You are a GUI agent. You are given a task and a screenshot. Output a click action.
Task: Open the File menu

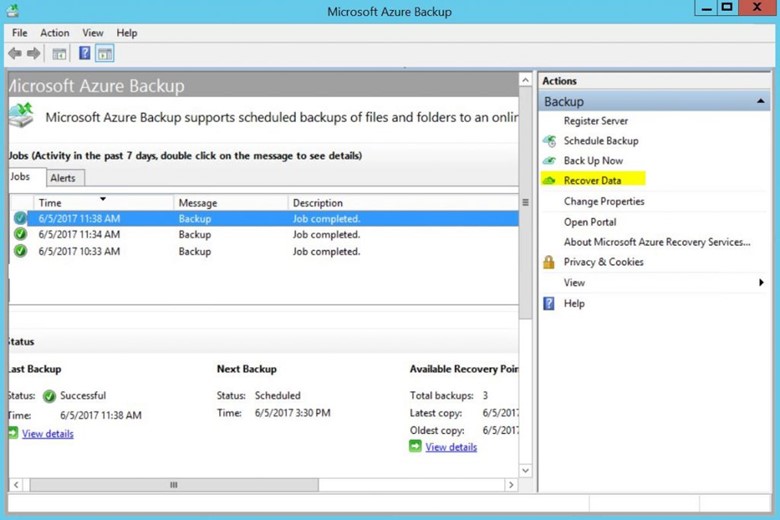click(x=19, y=33)
